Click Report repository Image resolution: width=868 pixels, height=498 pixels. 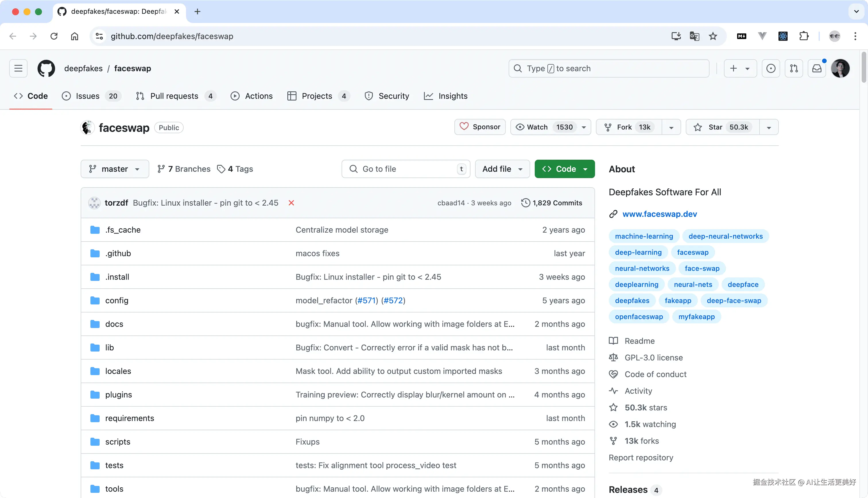tap(641, 458)
